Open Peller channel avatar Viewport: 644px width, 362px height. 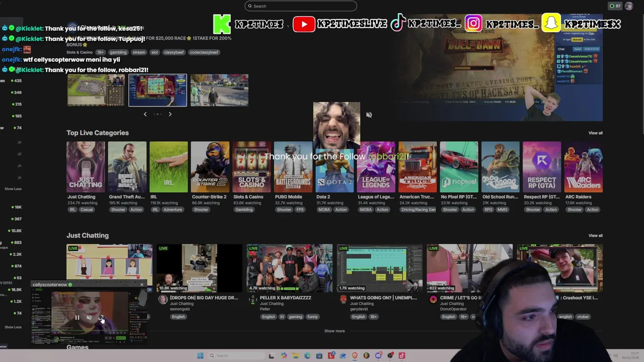[253, 300]
